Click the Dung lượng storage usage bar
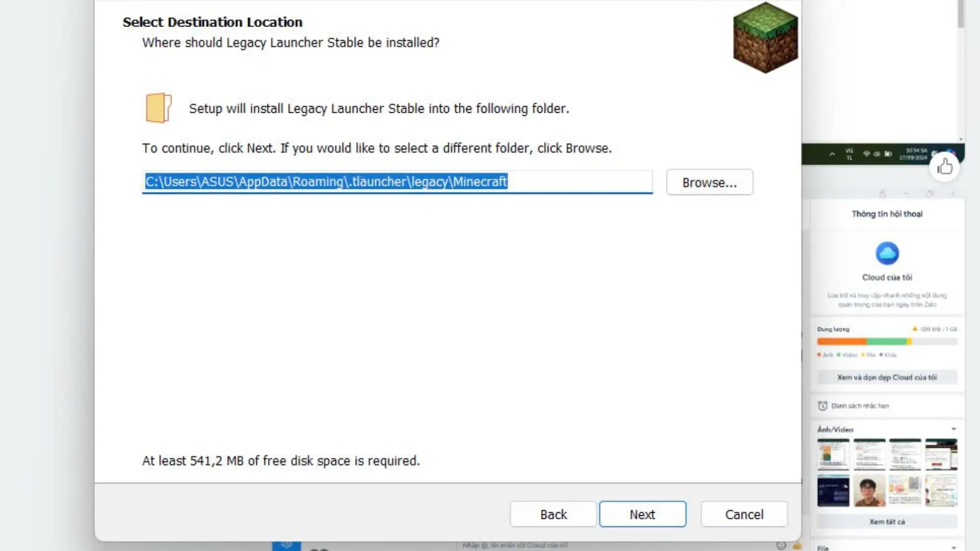 click(887, 341)
